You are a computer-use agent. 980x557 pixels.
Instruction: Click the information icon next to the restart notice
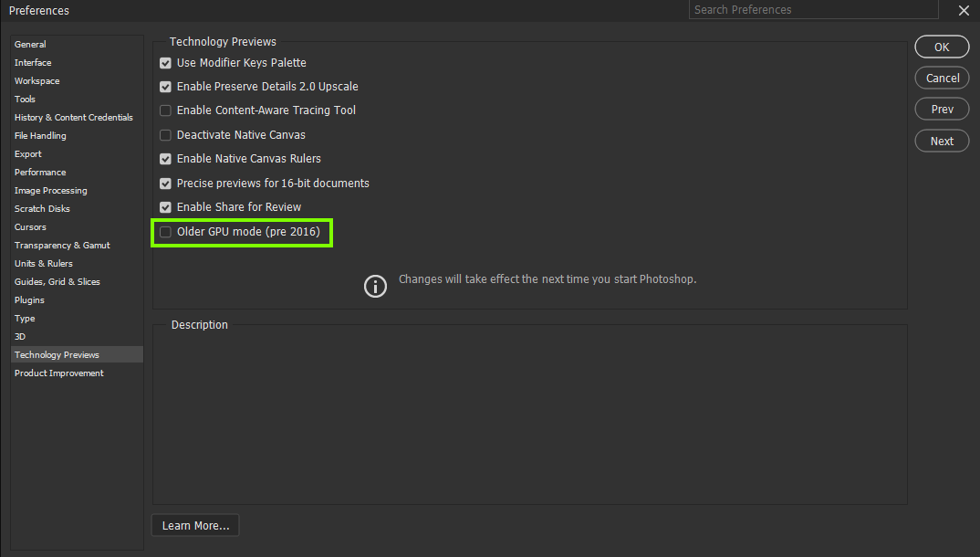[x=375, y=286]
